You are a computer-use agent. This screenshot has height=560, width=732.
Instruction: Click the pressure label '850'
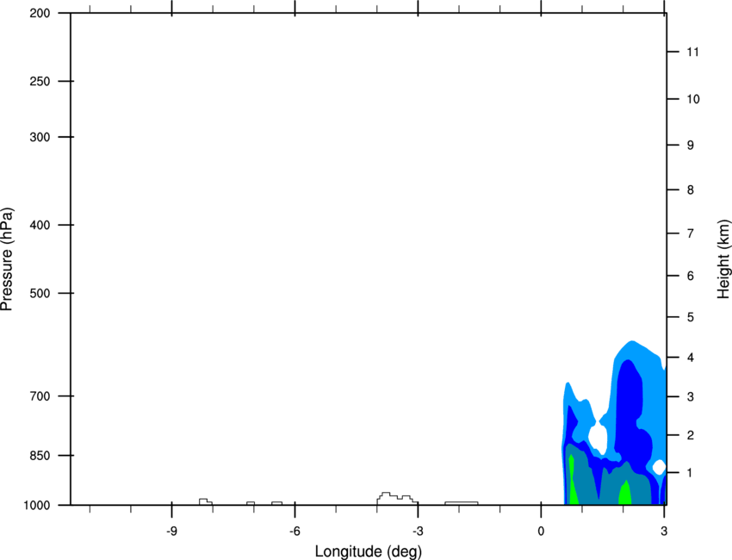coord(40,455)
